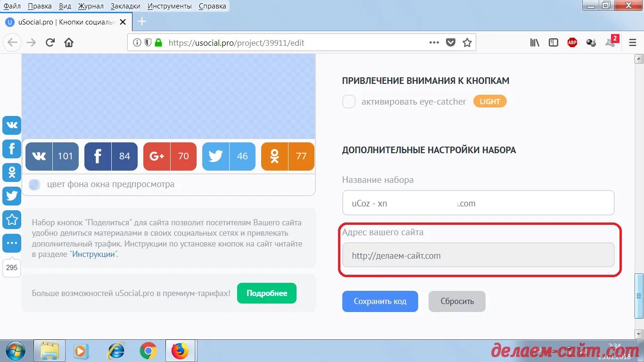Open Windows Start button

(16, 351)
